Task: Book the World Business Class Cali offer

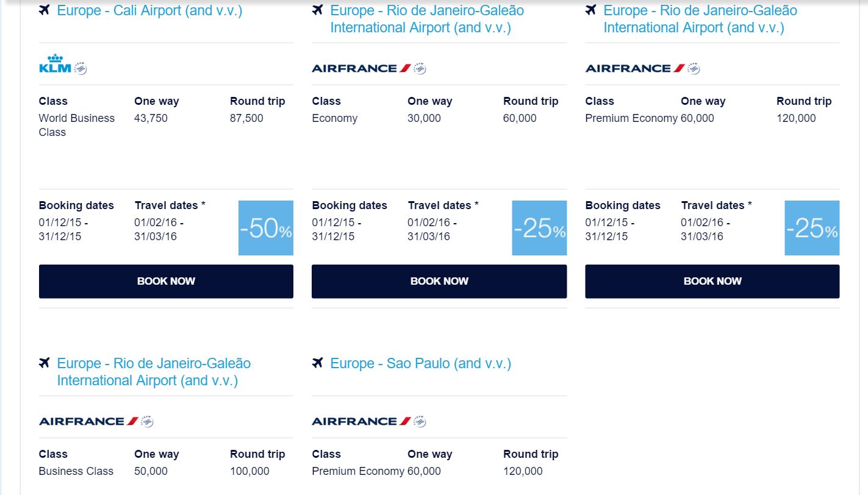Action: click(x=166, y=281)
